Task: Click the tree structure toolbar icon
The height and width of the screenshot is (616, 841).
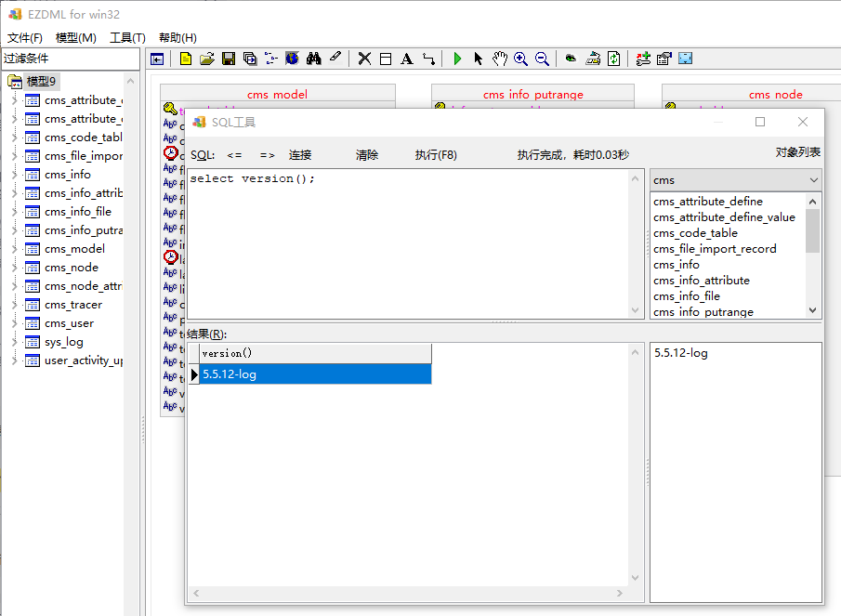Action: [x=270, y=59]
